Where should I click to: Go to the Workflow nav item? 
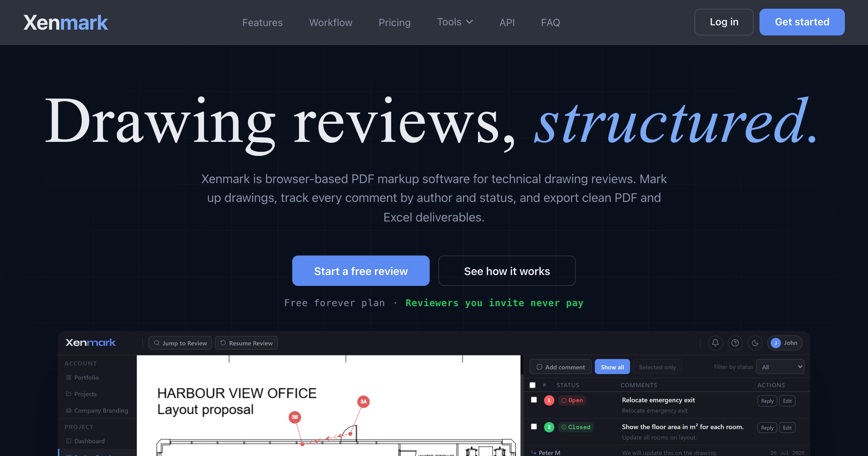point(331,22)
